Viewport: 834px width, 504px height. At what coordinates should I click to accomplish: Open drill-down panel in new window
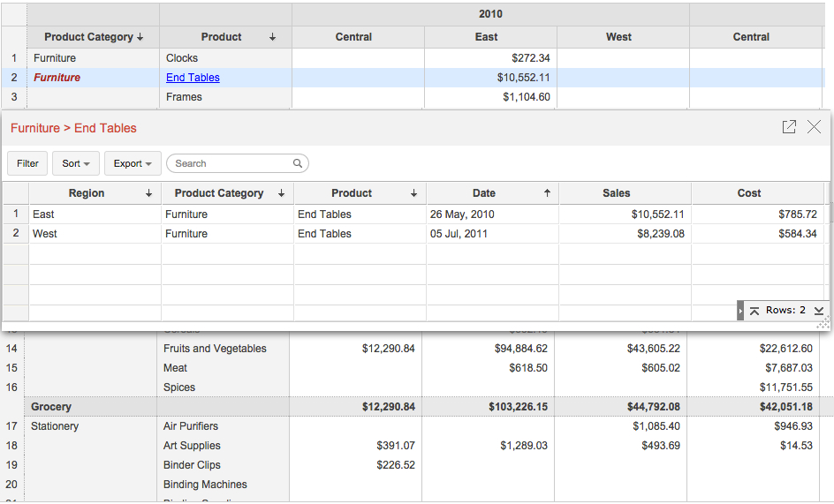pyautogui.click(x=789, y=127)
